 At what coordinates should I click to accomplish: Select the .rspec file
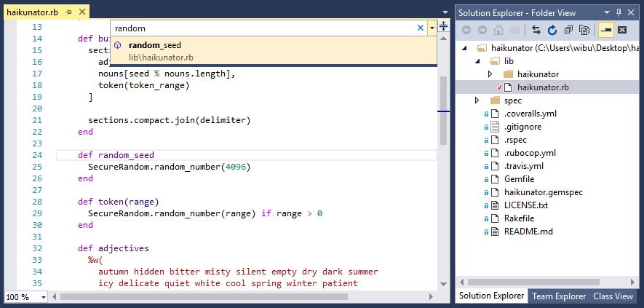pos(515,140)
